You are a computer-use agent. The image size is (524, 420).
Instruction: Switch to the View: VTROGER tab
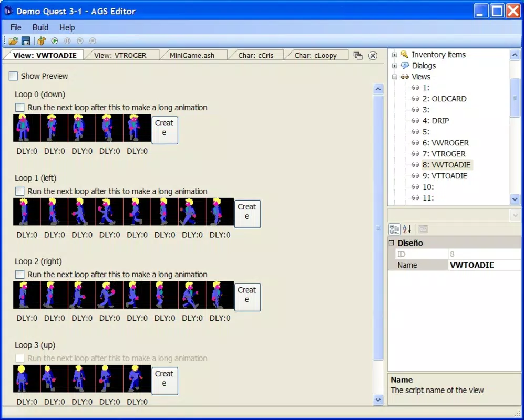[x=120, y=56]
